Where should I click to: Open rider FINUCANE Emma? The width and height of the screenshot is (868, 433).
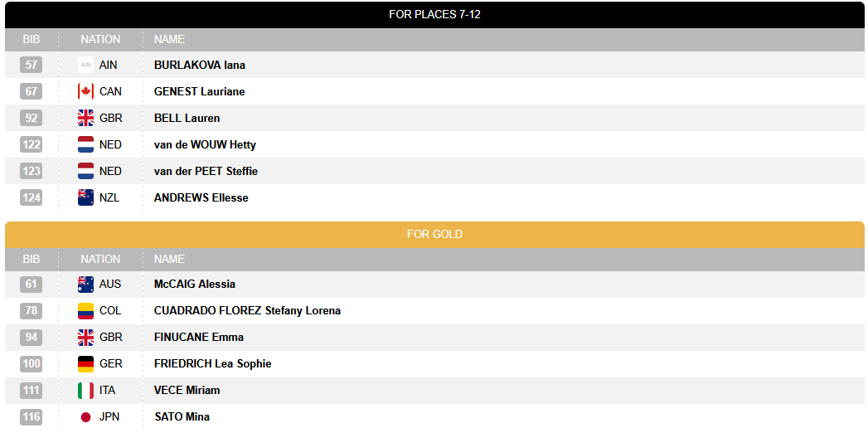(x=199, y=338)
